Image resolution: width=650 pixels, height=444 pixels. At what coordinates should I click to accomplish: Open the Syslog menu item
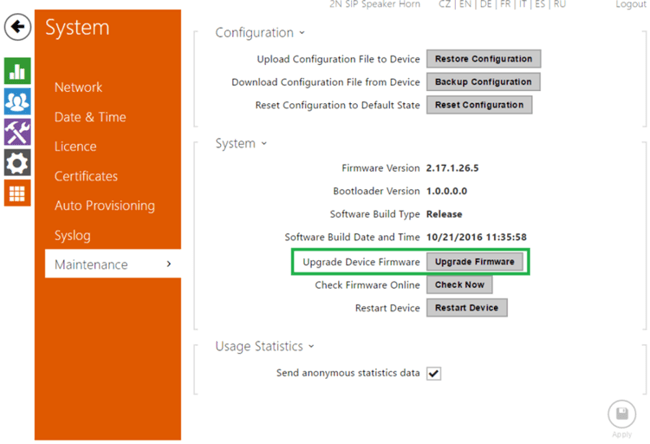(x=73, y=235)
